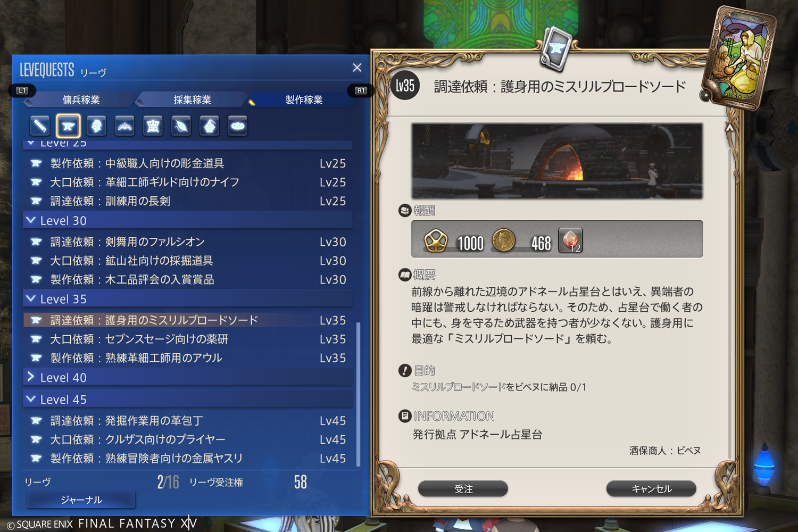Expand the Level 40 leve group
798x532 pixels.
pos(188,377)
